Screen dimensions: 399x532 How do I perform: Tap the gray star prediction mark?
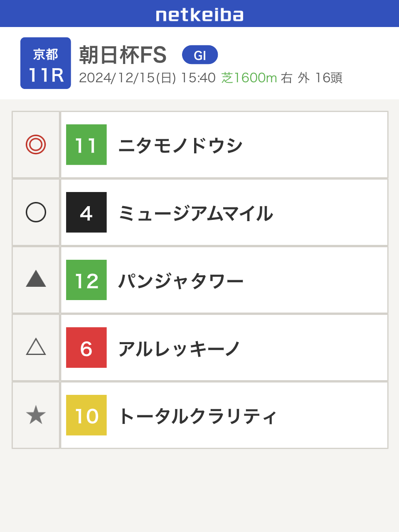tap(36, 415)
